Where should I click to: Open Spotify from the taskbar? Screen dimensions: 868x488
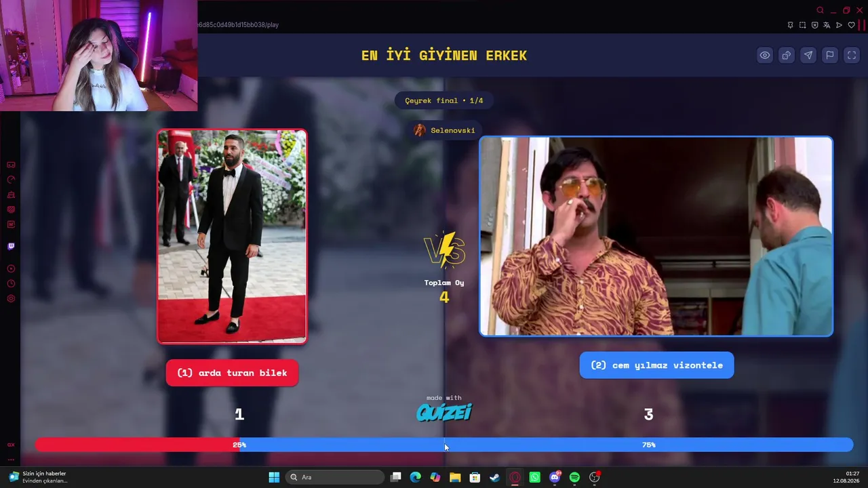(x=574, y=477)
